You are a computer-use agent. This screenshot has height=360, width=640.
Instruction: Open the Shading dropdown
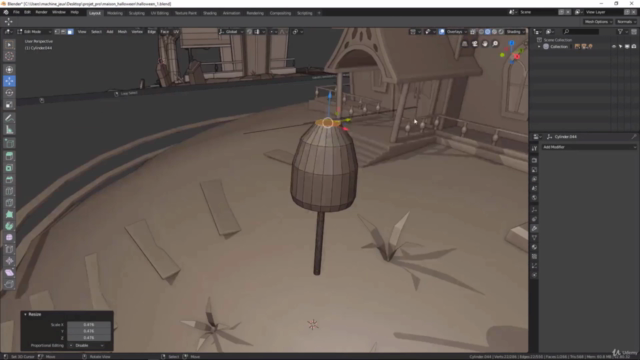[x=515, y=31]
